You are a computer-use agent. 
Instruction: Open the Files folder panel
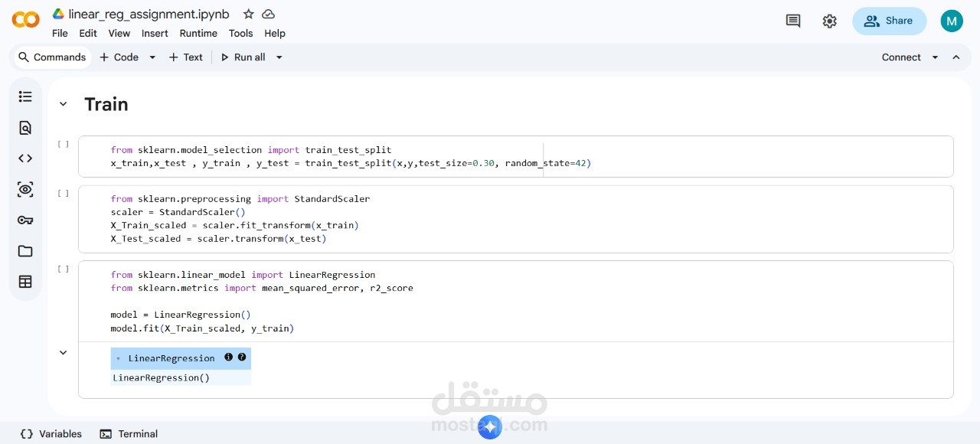click(x=25, y=251)
